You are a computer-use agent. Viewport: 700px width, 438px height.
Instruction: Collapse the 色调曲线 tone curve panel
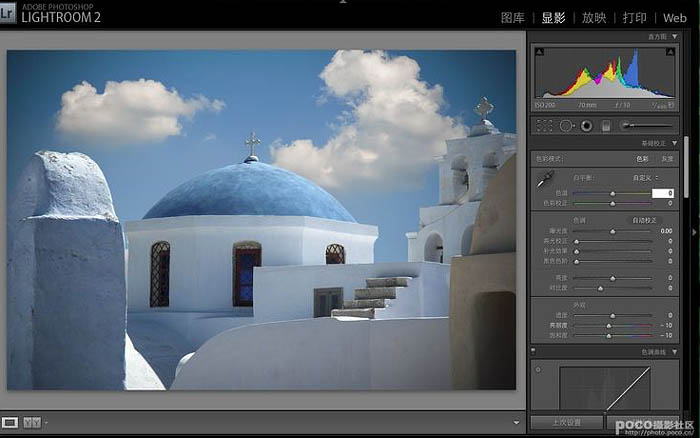(673, 351)
